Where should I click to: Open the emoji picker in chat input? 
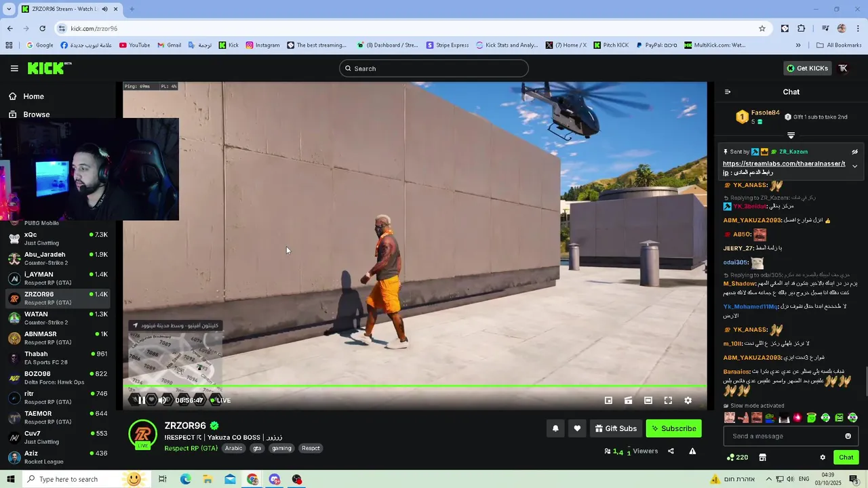[848, 436]
